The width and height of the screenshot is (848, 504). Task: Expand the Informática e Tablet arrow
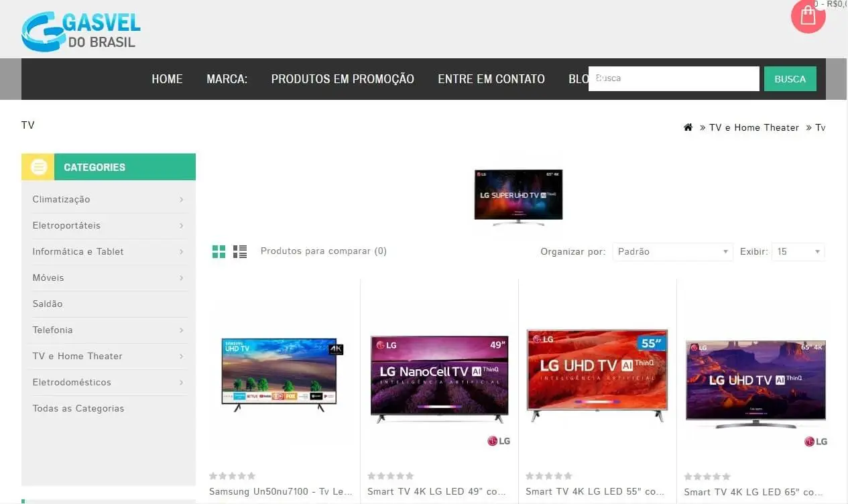coord(182,251)
